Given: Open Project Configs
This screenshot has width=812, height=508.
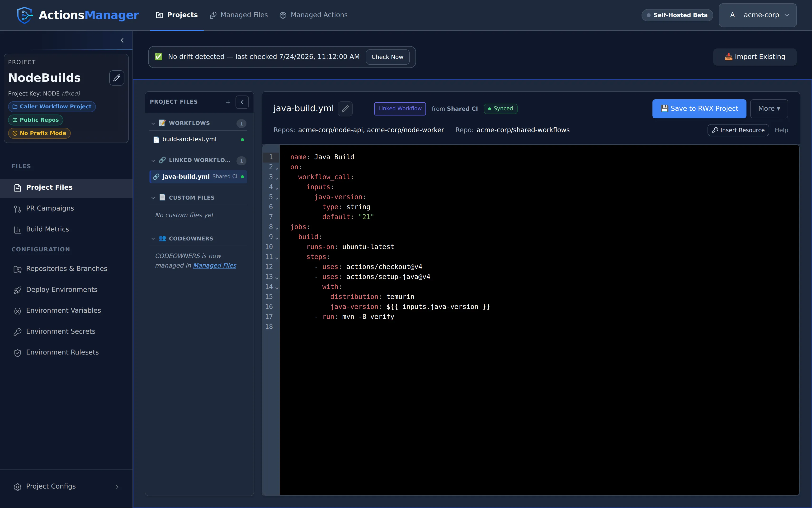Looking at the screenshot, I should 66,487.
